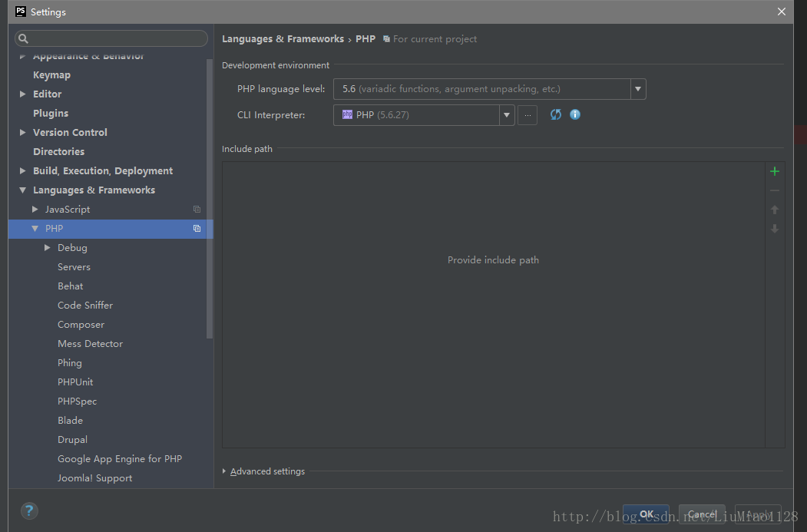Show PHP info via blue info icon

[575, 114]
